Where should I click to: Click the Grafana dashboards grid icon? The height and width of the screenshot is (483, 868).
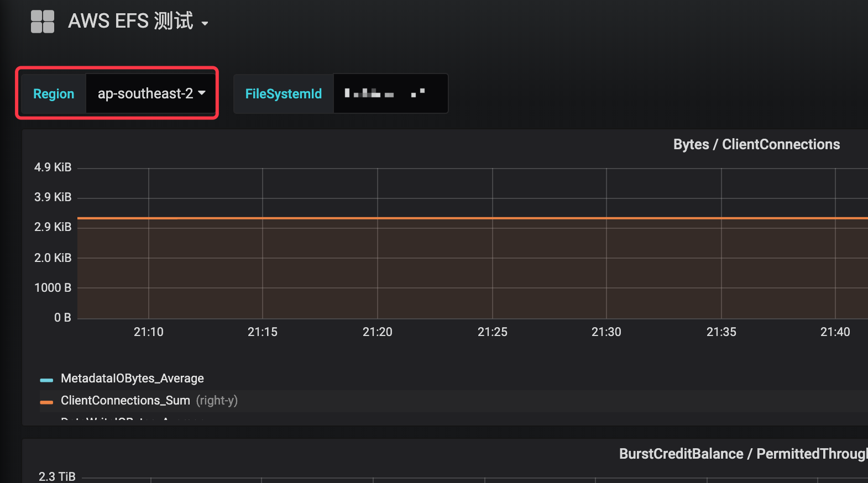[x=43, y=22]
